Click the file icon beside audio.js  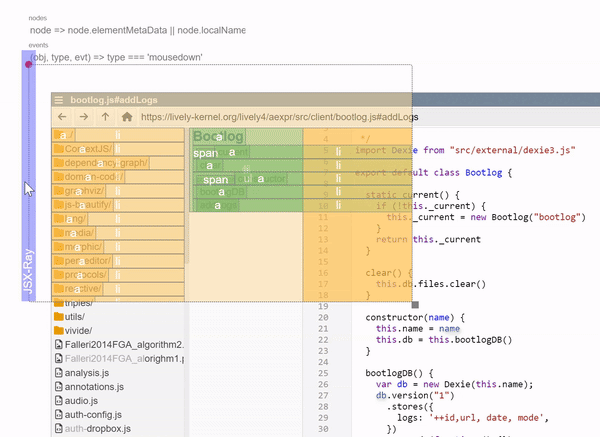point(58,401)
